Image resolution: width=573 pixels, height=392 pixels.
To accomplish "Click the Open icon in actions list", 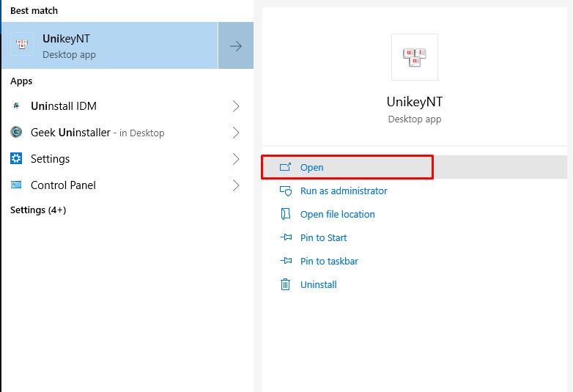I will click(x=286, y=167).
